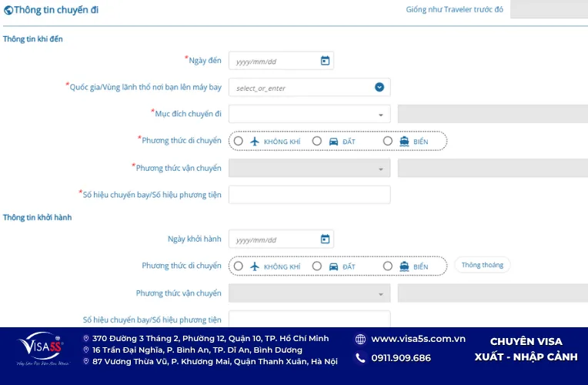The height and width of the screenshot is (385, 588).
Task: Select KHÔNG KHÍ radio for departure
Action: [238, 266]
